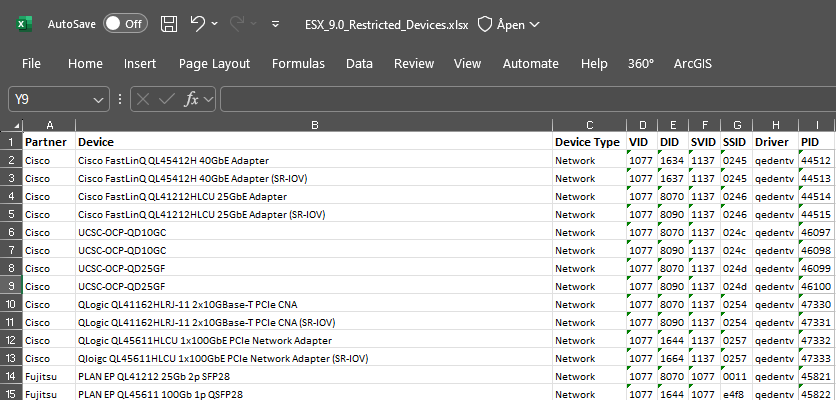Screen dimensions: 836x400
Task: Click the Undo arrow icon
Action: [198, 23]
